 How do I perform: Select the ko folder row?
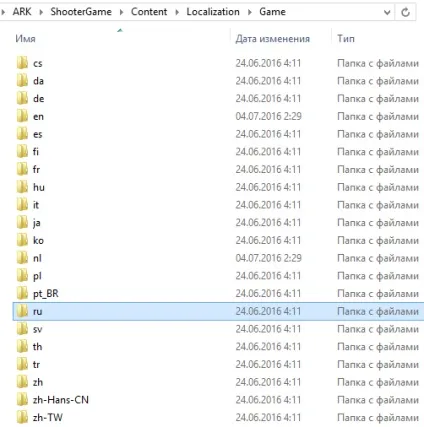tap(218, 240)
